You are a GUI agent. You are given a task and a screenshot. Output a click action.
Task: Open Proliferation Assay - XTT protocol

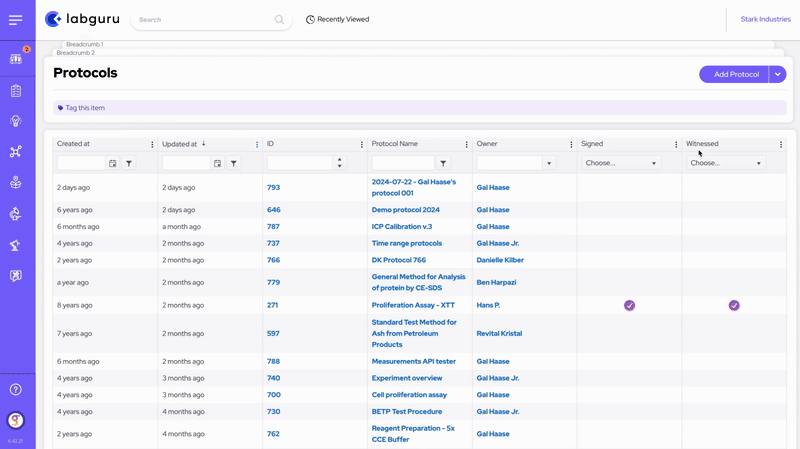click(x=413, y=305)
